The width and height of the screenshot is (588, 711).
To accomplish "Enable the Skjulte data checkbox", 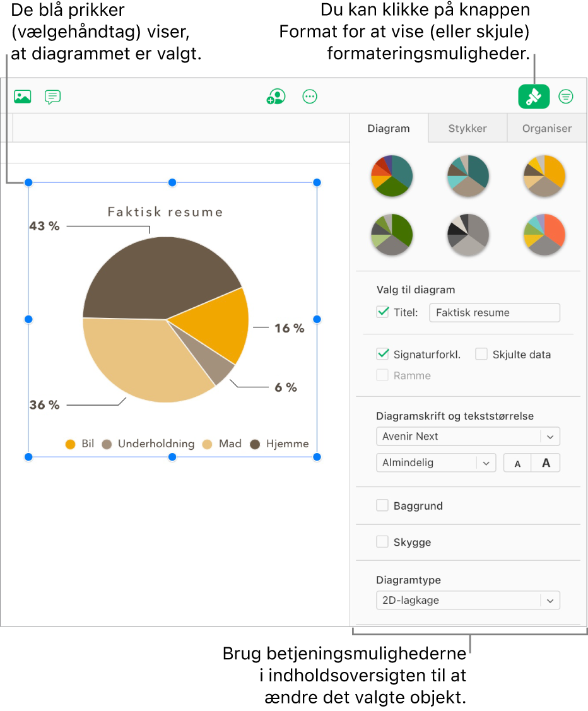I will coord(481,354).
